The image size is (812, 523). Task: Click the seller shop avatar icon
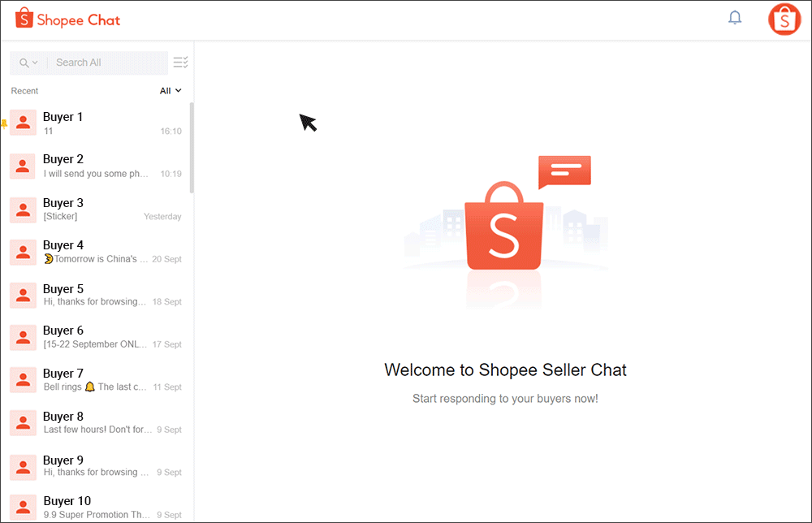pos(784,19)
